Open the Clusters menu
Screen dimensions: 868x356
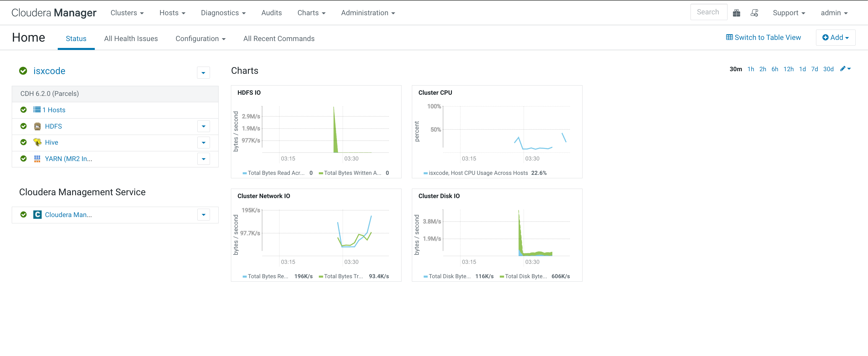[127, 13]
